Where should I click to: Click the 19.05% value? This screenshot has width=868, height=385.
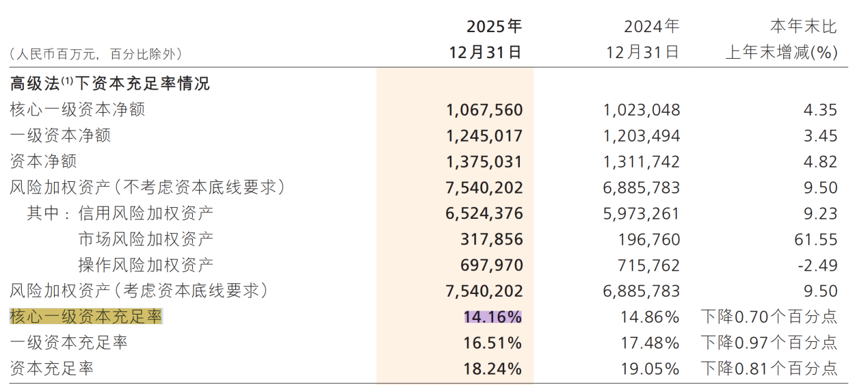(x=650, y=369)
